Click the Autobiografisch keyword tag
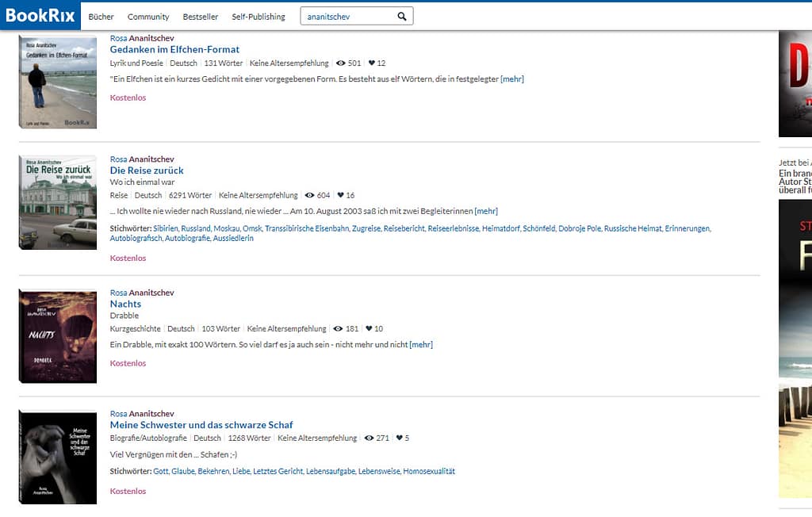This screenshot has width=812, height=517. tap(136, 239)
